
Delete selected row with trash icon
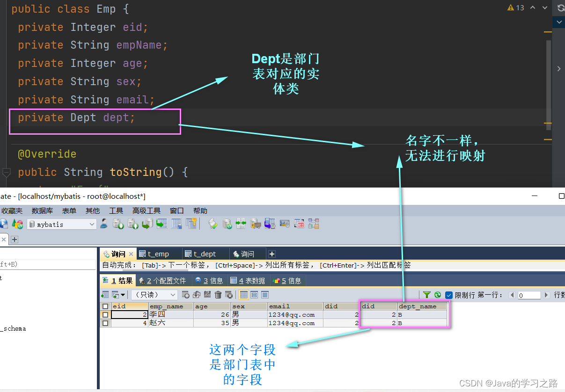tap(218, 295)
